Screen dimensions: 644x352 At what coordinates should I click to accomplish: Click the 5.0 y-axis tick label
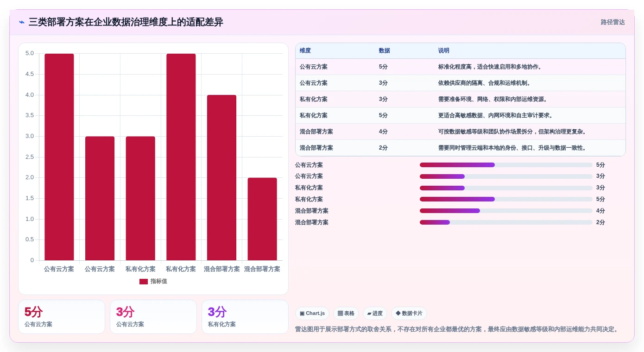tap(30, 53)
